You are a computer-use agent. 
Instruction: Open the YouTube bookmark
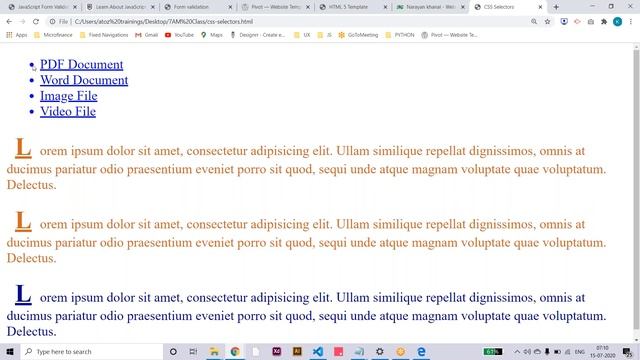179,35
